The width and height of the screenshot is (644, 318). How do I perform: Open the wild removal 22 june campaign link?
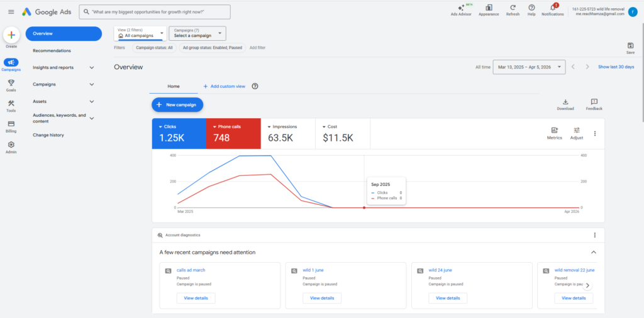tap(574, 270)
